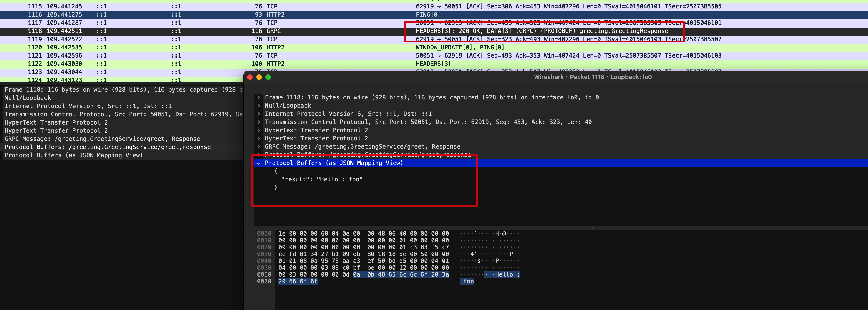
Task: Click the "result": "Hello : foo" line
Action: (x=321, y=179)
